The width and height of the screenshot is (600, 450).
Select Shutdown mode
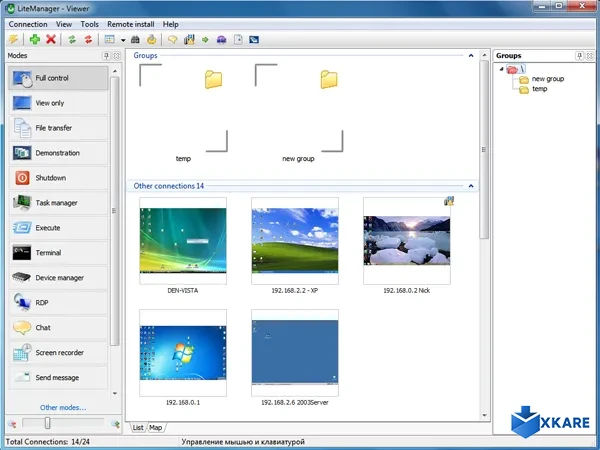pyautogui.click(x=58, y=178)
